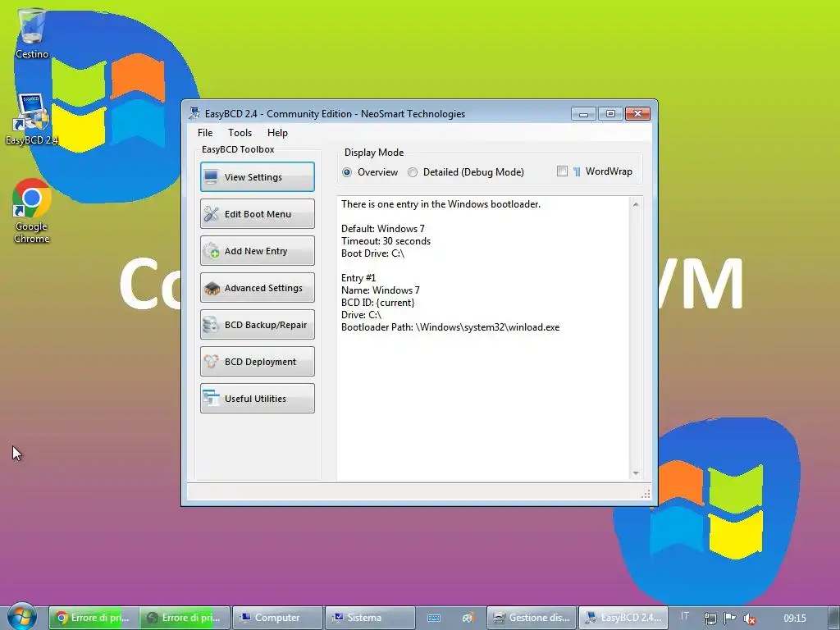Select Detailed (Debug Mode) radio button
Screen dimensions: 840x630
click(x=413, y=172)
